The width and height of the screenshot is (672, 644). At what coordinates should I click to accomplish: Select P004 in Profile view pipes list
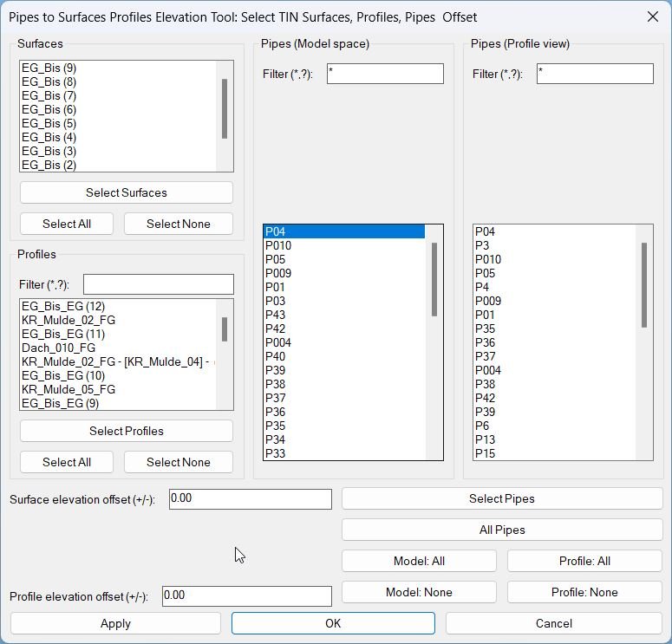click(555, 370)
